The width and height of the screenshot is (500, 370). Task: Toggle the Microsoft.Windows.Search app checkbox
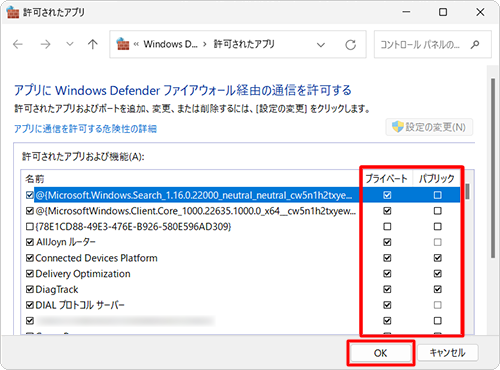click(30, 195)
